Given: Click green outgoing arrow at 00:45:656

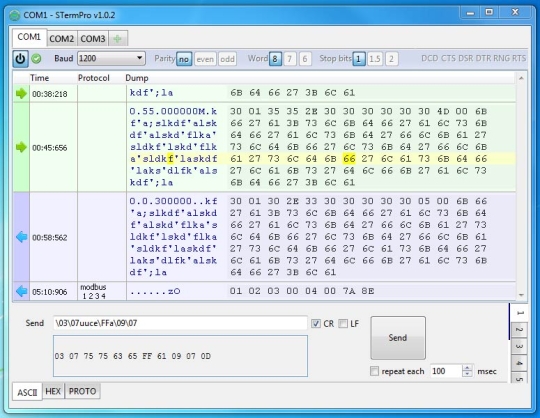Looking at the screenshot, I should [21, 147].
